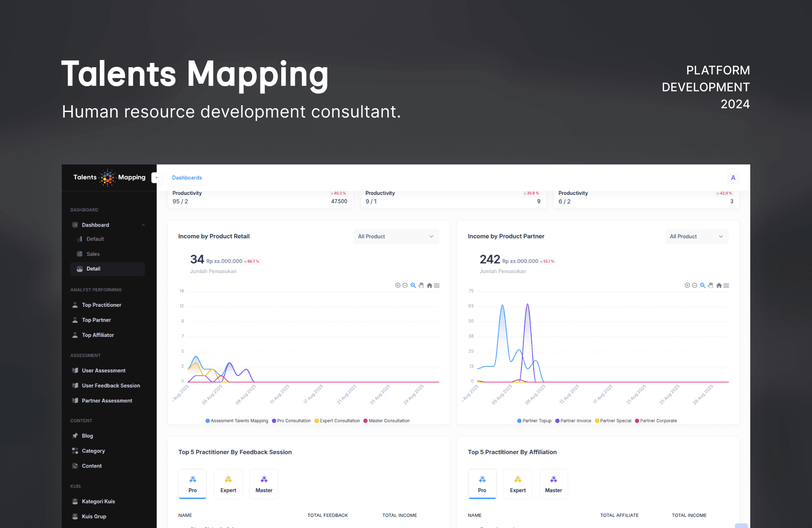Open User Feedback Session in sidebar
This screenshot has width=812, height=528.
pos(111,386)
